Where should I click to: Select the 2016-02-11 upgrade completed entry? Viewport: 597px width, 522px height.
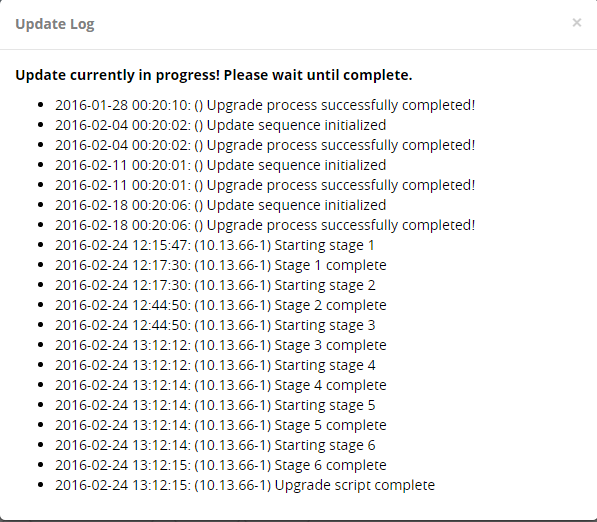pos(265,185)
